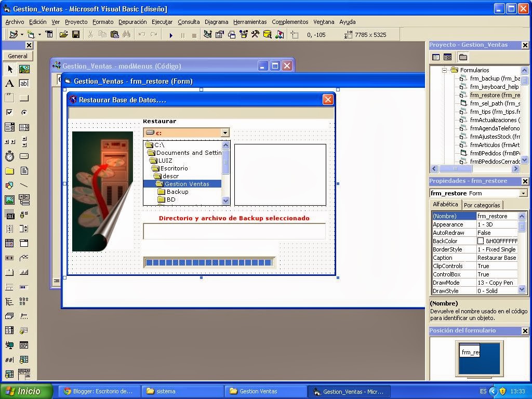Select the TextBox control in the toolbox
The height and width of the screenshot is (399, 532).
[x=24, y=84]
